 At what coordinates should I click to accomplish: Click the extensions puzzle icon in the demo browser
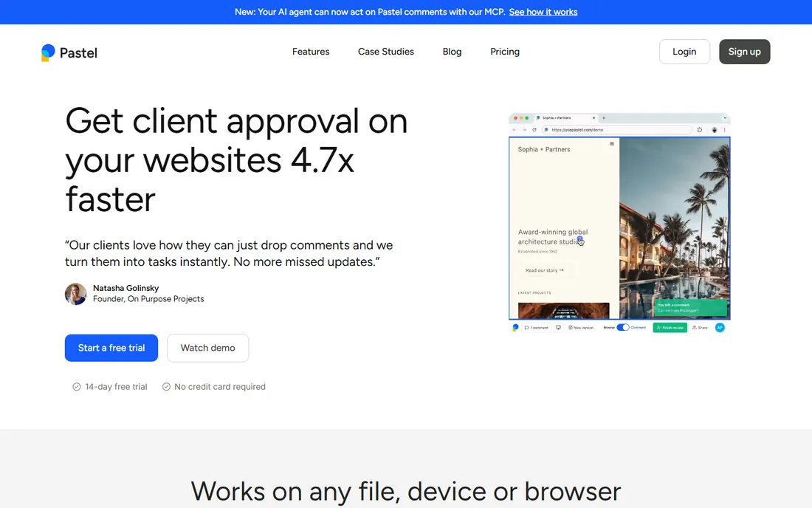[700, 129]
